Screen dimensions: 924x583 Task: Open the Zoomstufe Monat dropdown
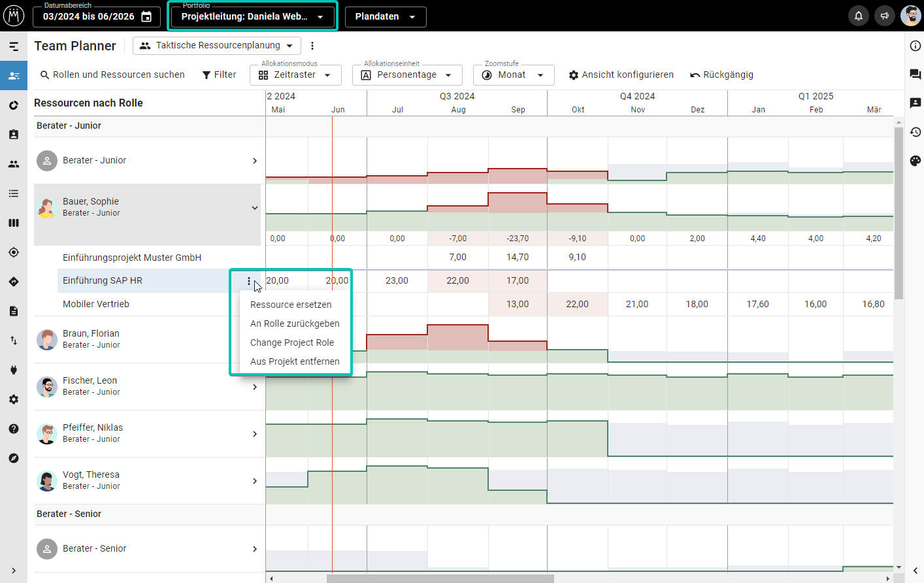514,75
